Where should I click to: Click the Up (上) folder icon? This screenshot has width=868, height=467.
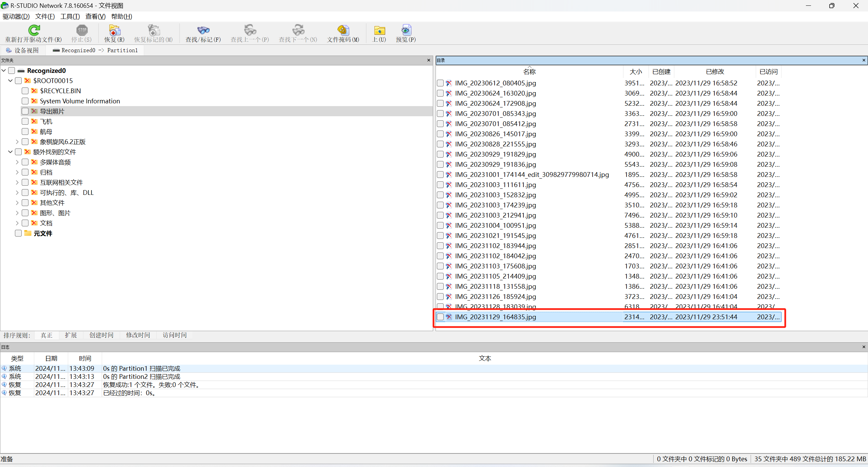379,30
